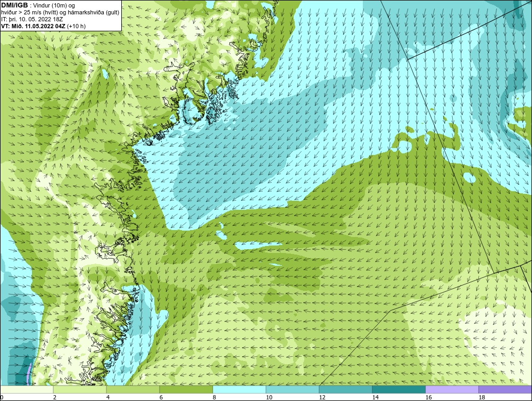Click the 0–2 m/s pale legend swatch
The image size is (532, 401).
pyautogui.click(x=27, y=389)
